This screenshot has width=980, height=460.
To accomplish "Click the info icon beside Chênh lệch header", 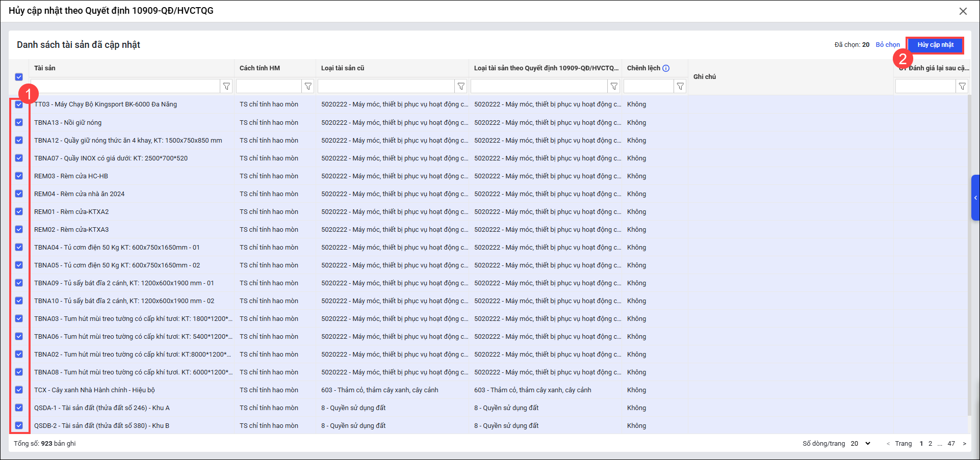I will pos(666,68).
